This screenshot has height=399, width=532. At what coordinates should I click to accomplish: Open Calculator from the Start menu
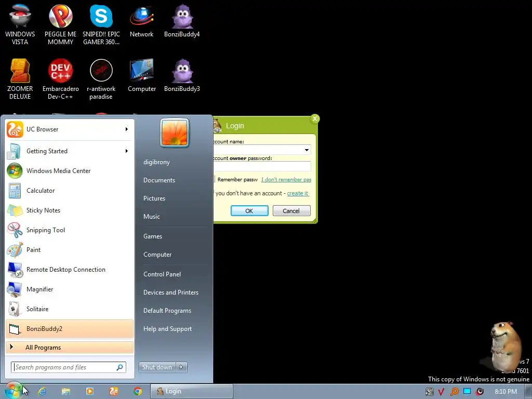[x=70, y=190]
